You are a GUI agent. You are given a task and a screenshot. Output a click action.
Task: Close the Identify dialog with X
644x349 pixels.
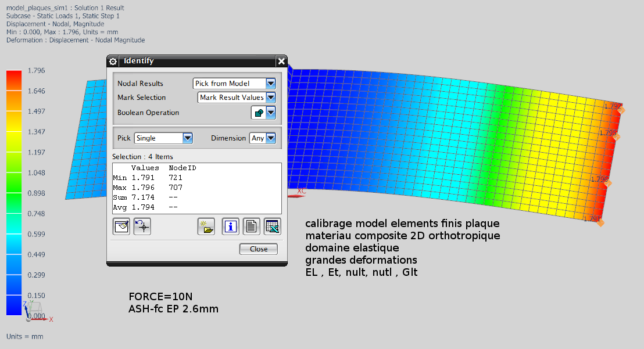281,62
